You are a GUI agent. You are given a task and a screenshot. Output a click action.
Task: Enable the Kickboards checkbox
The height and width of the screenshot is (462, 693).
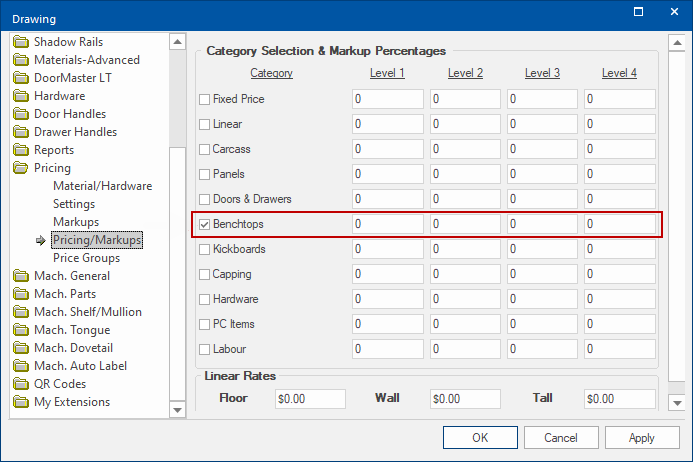[x=204, y=249]
